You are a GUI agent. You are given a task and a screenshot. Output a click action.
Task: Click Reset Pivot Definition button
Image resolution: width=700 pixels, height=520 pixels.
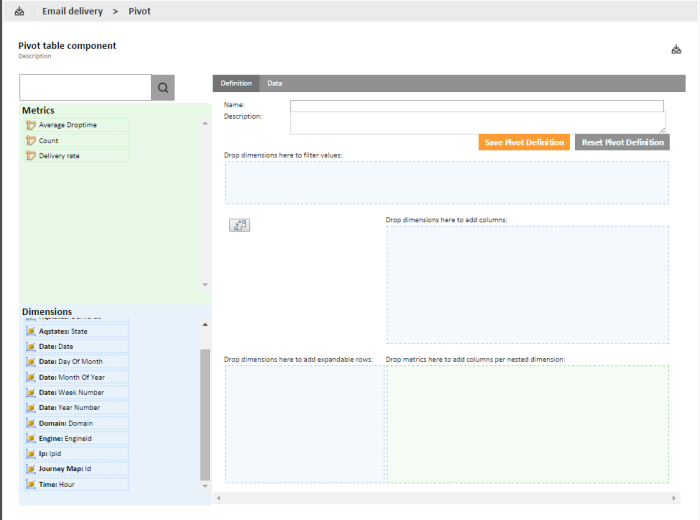coord(622,142)
